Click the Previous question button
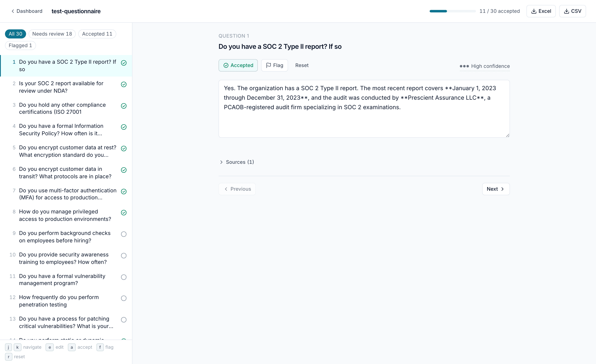Viewport: 596px width, 364px height. (237, 189)
